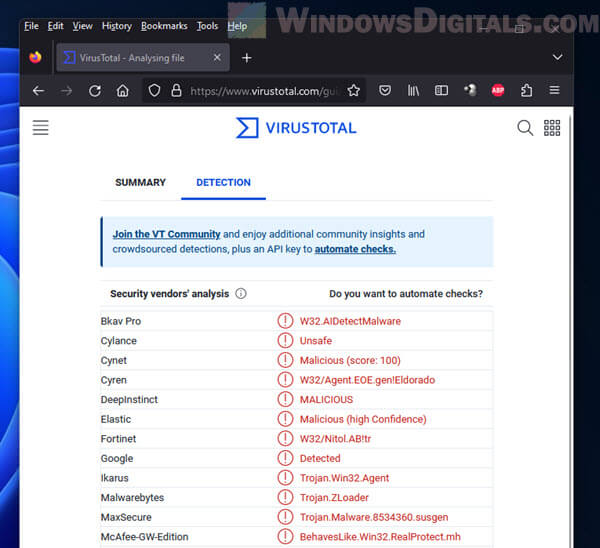The image size is (600, 548).
Task: Open the VirusTotal apps grid icon
Action: pyautogui.click(x=552, y=128)
